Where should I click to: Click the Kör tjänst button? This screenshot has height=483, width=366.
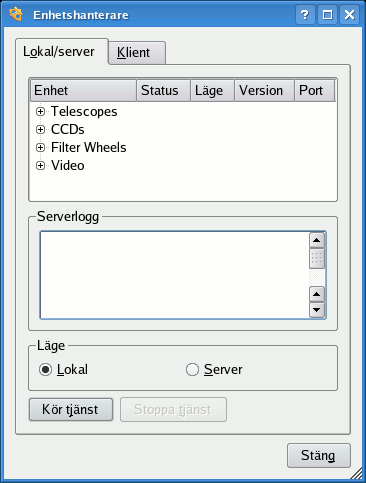(71, 410)
